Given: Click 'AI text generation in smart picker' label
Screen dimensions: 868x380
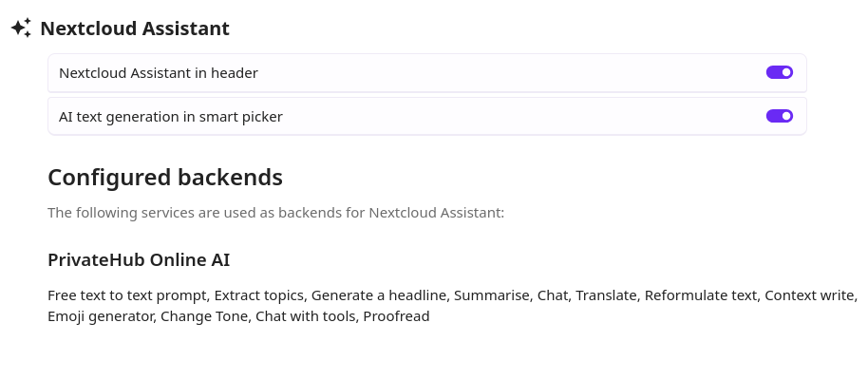Looking at the screenshot, I should pos(171,117).
